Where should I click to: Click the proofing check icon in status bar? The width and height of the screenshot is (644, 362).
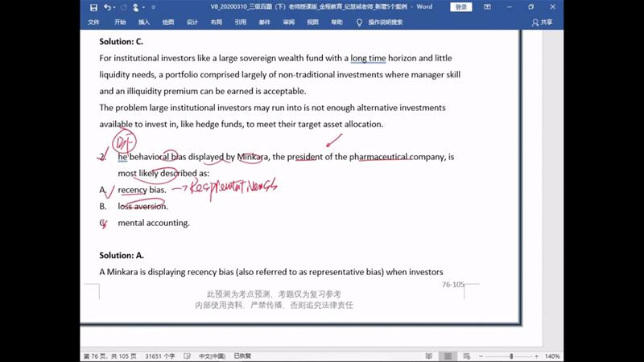pos(188,356)
